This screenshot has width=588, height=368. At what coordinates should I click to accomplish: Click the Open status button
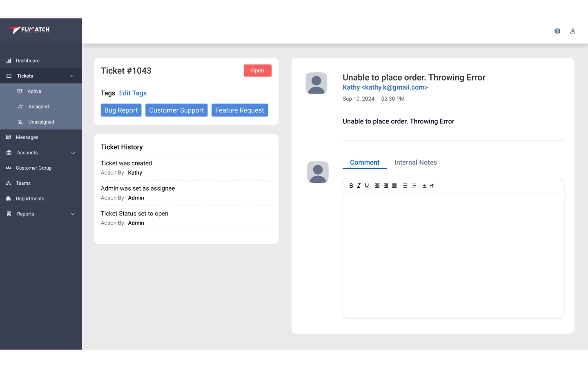258,71
